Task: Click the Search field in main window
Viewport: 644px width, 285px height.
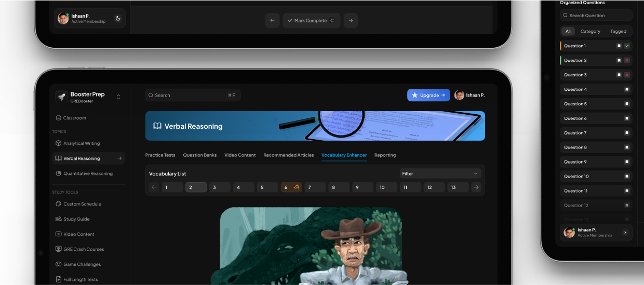Action: point(193,95)
